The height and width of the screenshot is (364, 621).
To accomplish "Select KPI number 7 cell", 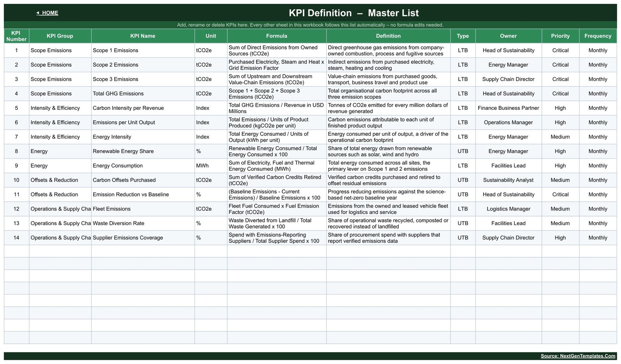I will pos(16,137).
